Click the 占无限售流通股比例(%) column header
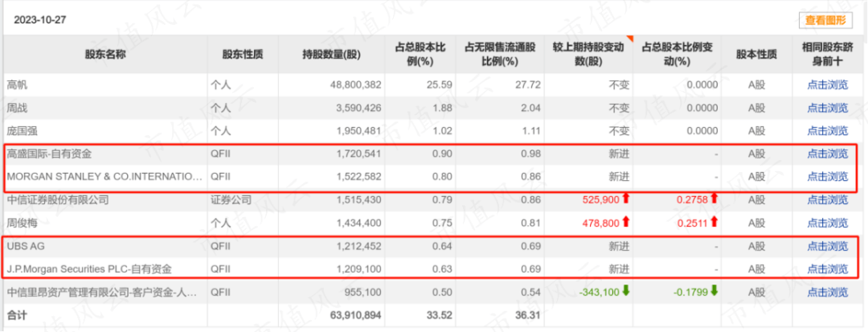868x332 pixels. [x=499, y=54]
